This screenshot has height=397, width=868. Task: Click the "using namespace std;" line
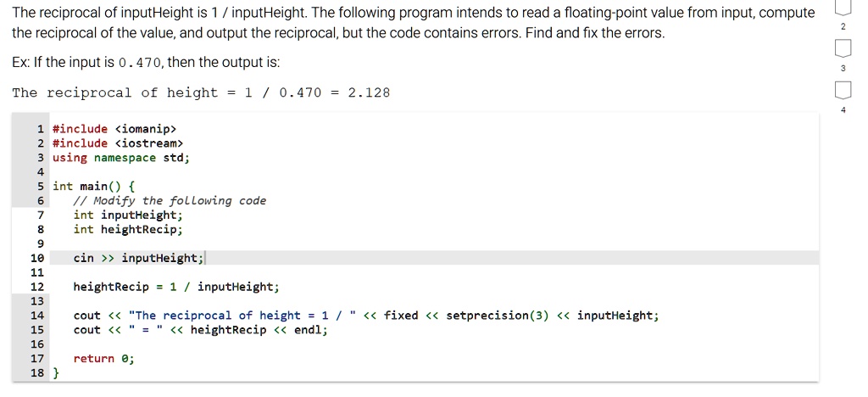coord(120,158)
